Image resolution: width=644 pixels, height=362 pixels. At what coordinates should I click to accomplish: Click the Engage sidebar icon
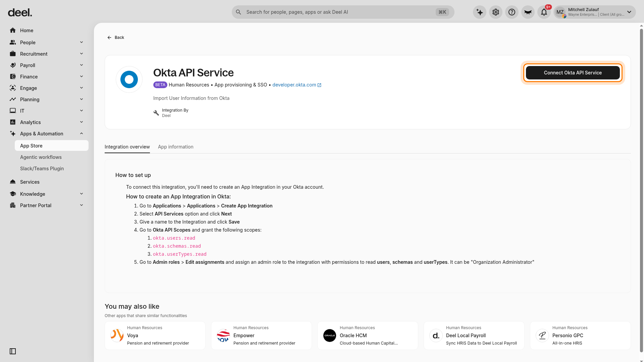13,88
